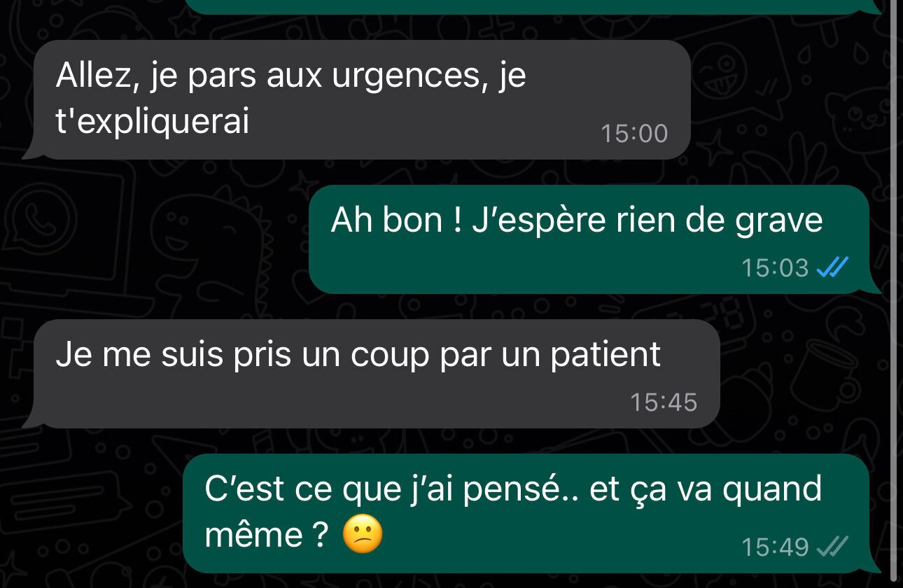Tap the blue read-receipt checkmarks at 15:03
This screenshot has height=588, width=903.
(833, 267)
